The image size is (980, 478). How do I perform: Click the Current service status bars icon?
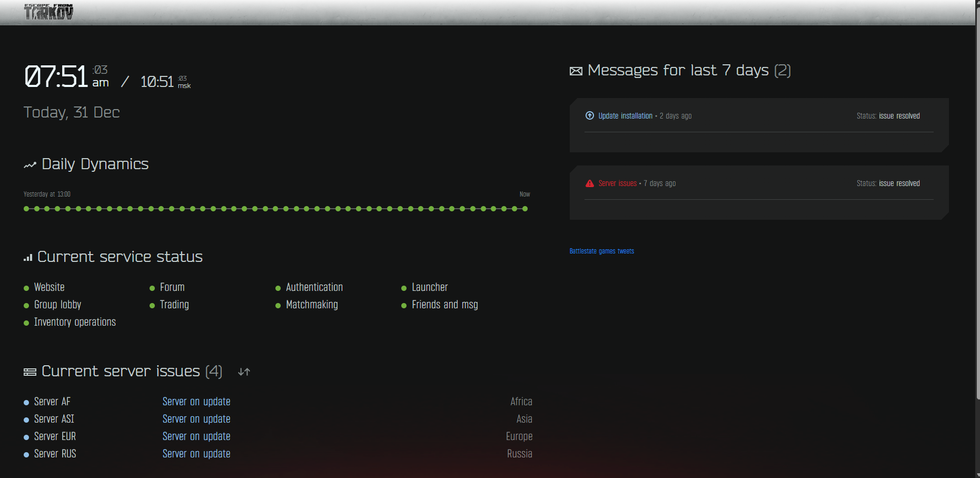click(28, 258)
